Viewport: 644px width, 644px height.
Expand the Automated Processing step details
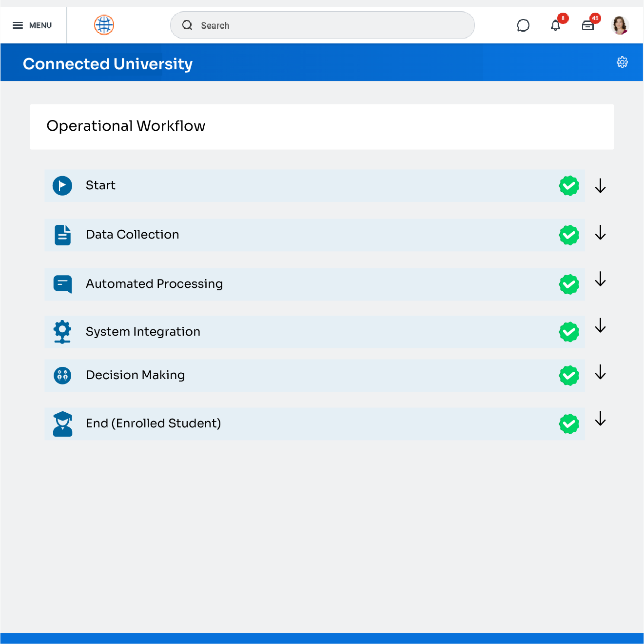tap(600, 279)
